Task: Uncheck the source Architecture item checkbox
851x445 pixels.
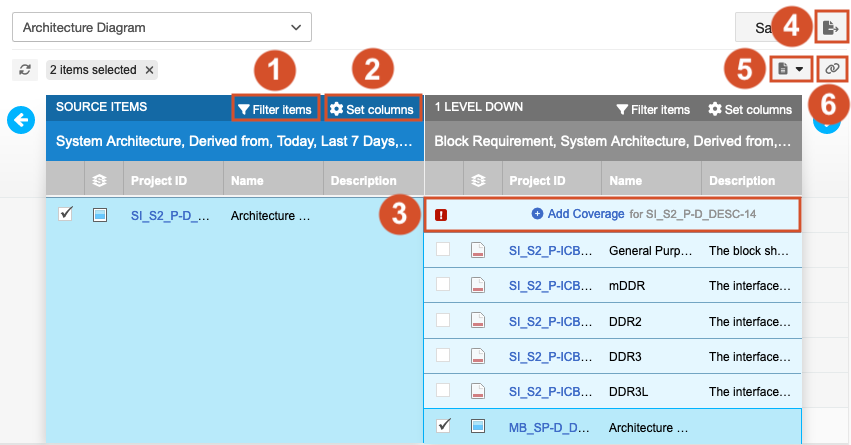Action: pyautogui.click(x=66, y=214)
